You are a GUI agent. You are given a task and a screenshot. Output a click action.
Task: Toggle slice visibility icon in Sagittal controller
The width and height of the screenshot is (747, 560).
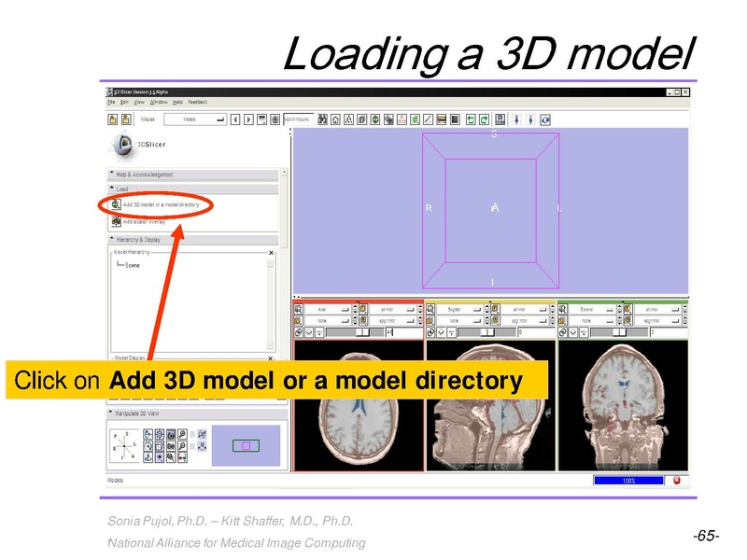tap(441, 332)
